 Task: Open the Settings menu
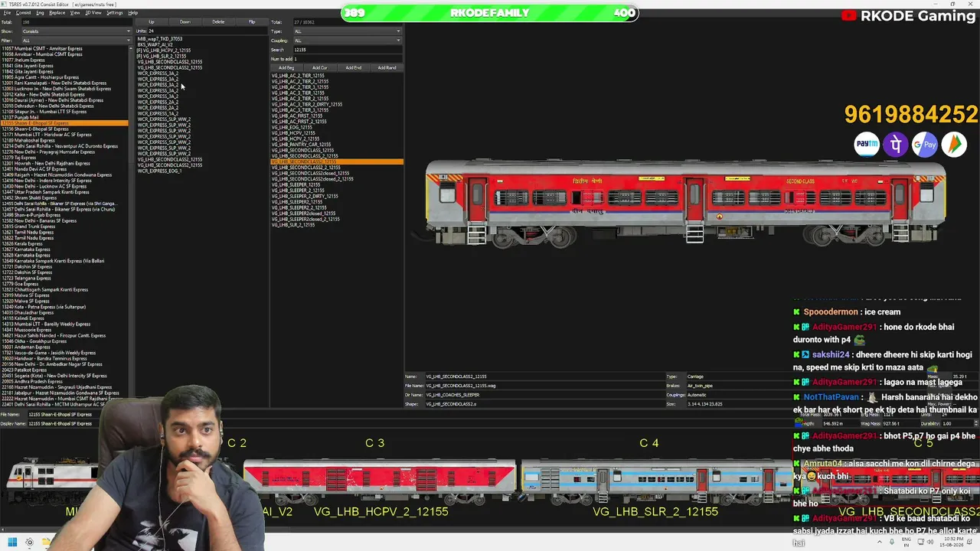(115, 13)
